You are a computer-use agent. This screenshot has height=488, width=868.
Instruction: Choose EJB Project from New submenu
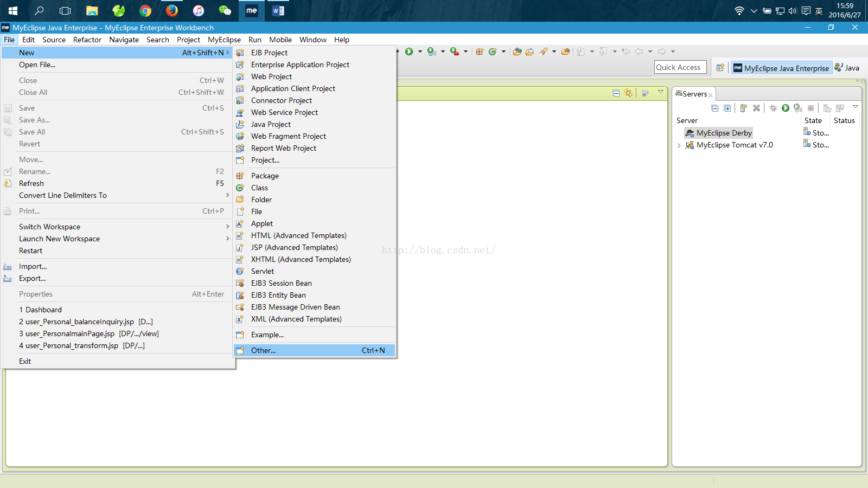(x=315, y=53)
